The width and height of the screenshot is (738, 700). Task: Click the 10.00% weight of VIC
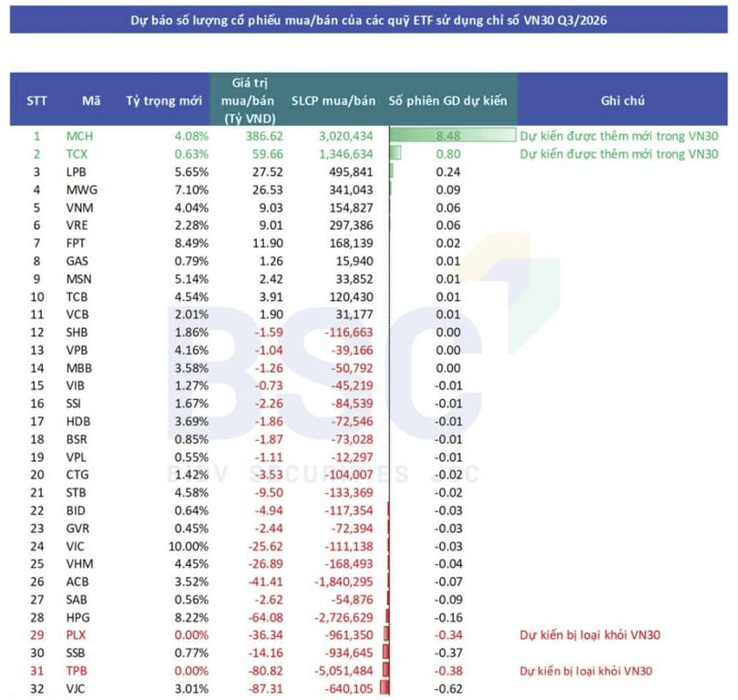tap(189, 546)
